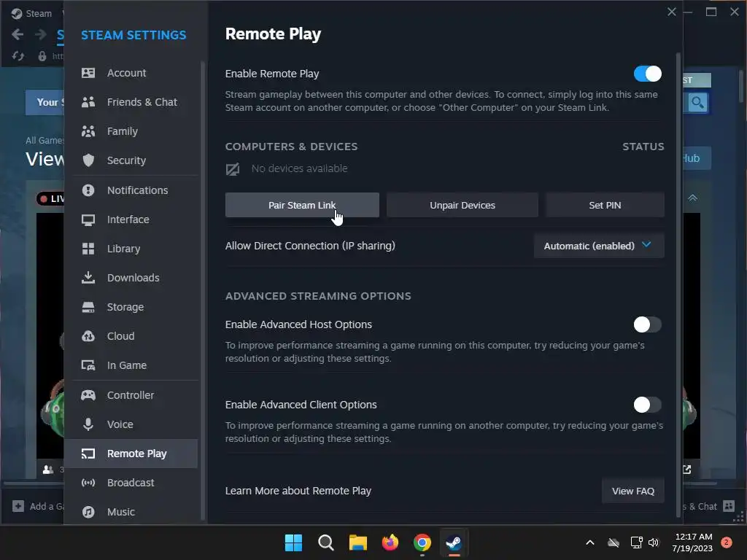Open Firefox from the taskbar

tap(390, 542)
